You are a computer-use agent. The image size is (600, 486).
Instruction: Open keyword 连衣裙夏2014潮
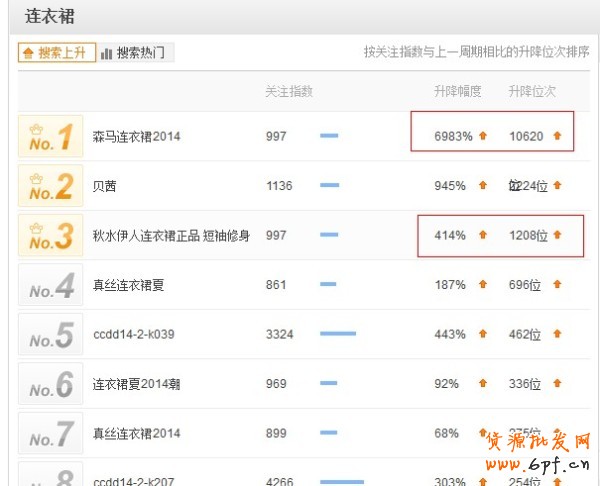(x=136, y=384)
